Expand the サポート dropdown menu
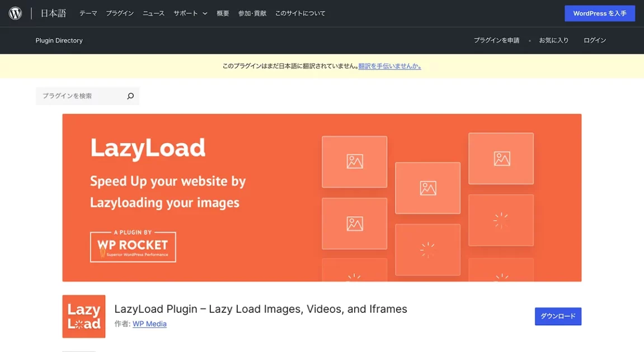Image resolution: width=644 pixels, height=352 pixels. [190, 13]
